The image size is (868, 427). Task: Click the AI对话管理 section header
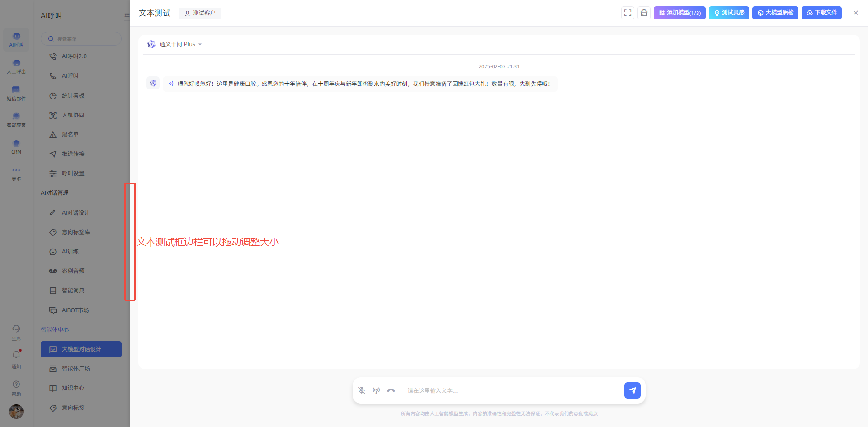pos(55,193)
